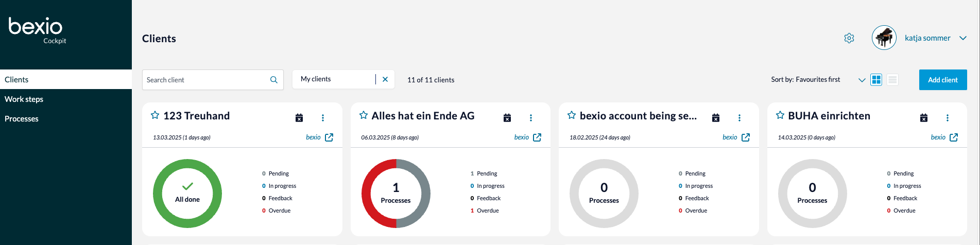The width and height of the screenshot is (980, 245).
Task: Open more options for BUHA einrichten
Action: pos(948,118)
